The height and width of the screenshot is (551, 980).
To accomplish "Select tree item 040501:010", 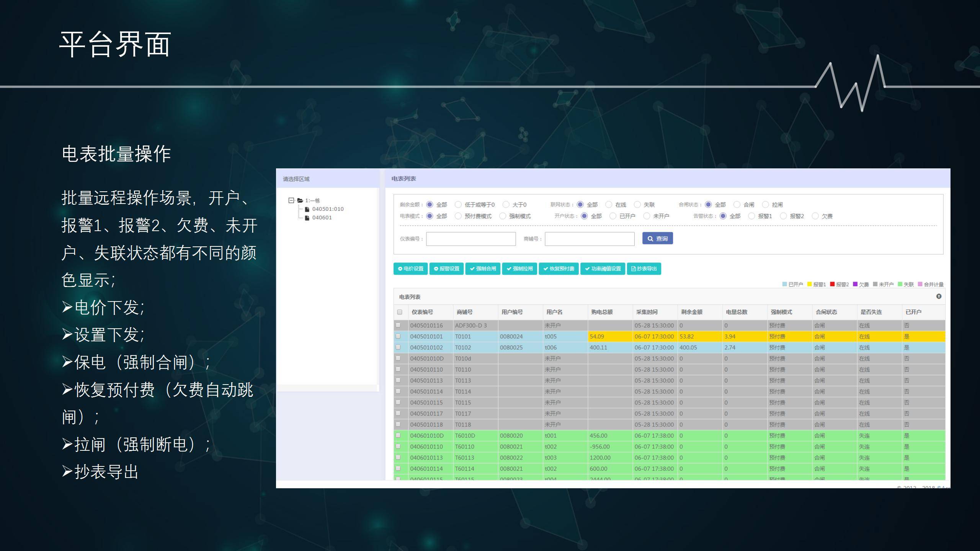I will tap(327, 209).
